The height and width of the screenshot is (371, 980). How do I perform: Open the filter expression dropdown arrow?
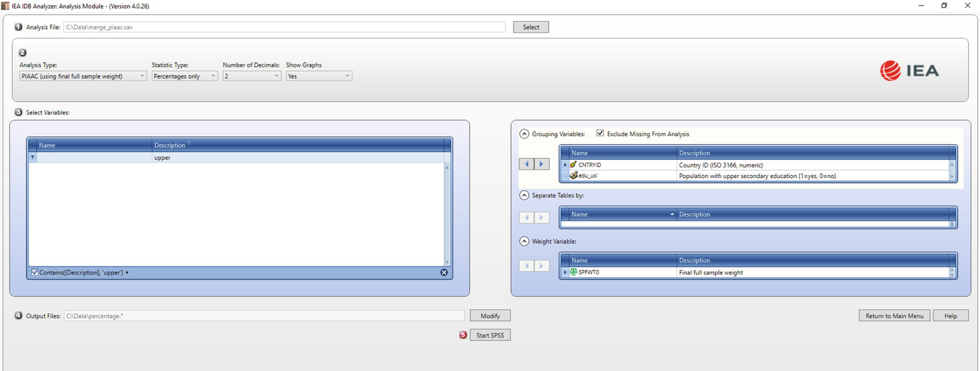point(127,273)
